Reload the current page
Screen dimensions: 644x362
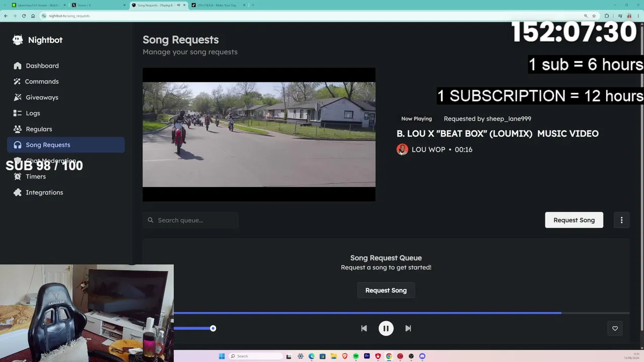[x=24, y=16]
